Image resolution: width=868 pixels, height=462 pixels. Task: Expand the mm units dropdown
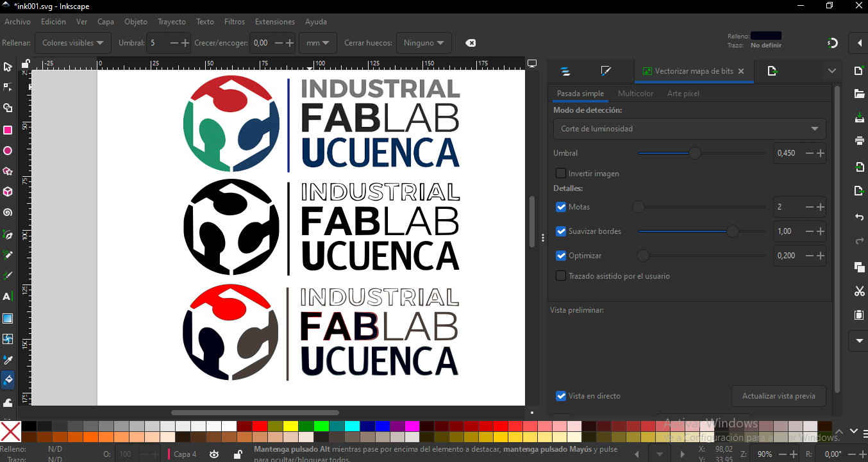tap(317, 42)
